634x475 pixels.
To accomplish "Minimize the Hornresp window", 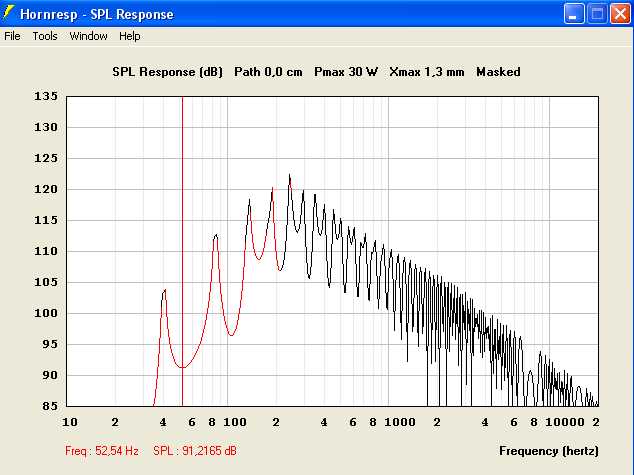I will (574, 14).
